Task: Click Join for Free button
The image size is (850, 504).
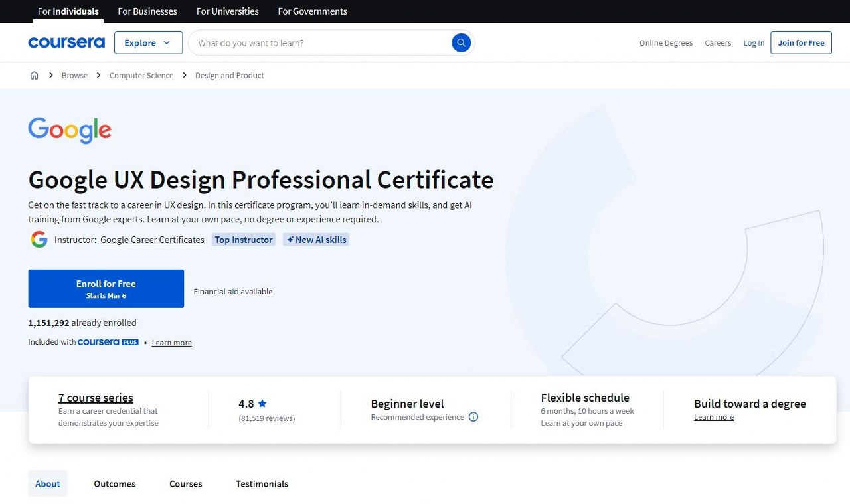Action: point(801,42)
